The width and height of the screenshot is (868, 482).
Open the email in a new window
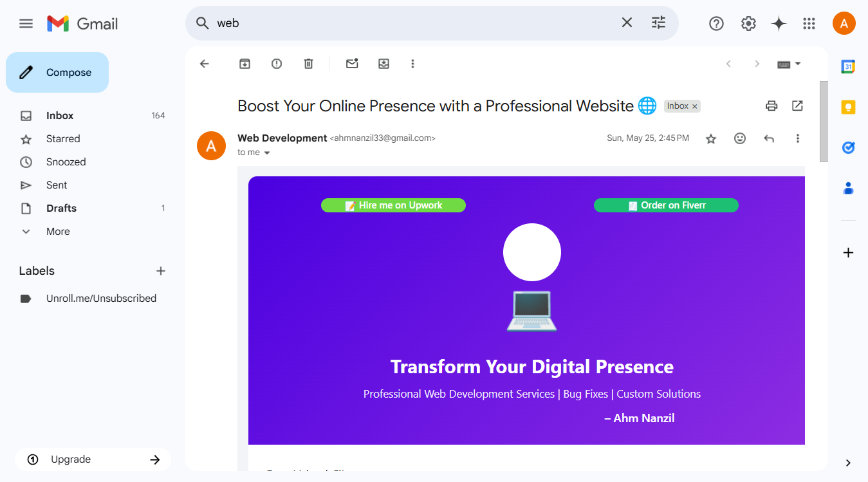pyautogui.click(x=797, y=106)
